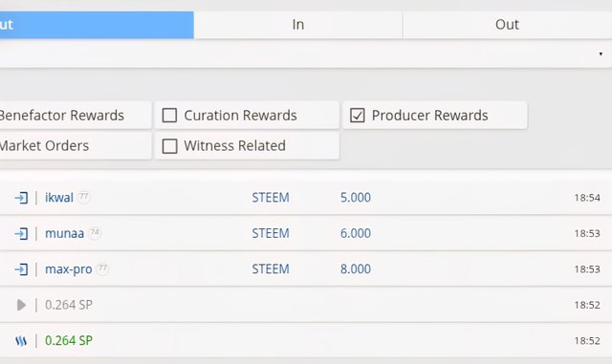Switch to the In tab
The height and width of the screenshot is (364, 612).
click(298, 25)
